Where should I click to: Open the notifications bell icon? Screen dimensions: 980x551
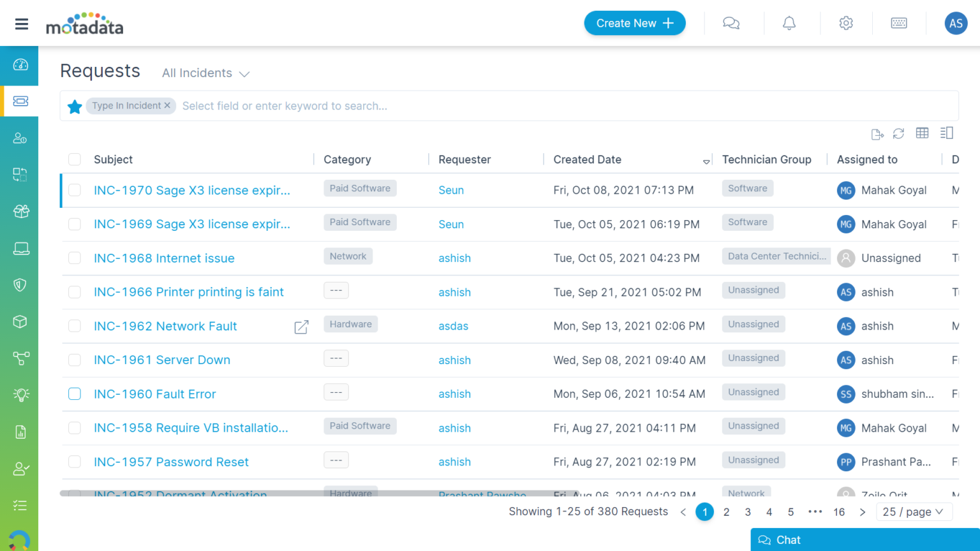pyautogui.click(x=789, y=24)
